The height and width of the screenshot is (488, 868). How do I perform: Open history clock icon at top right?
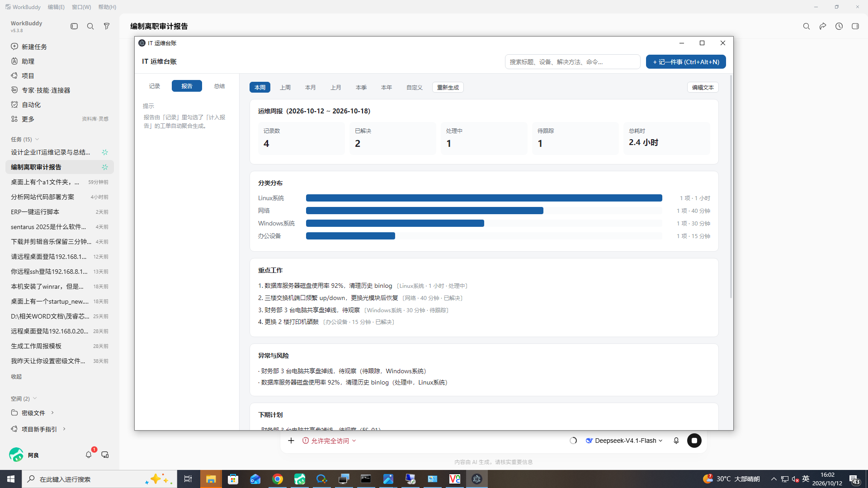tap(839, 26)
